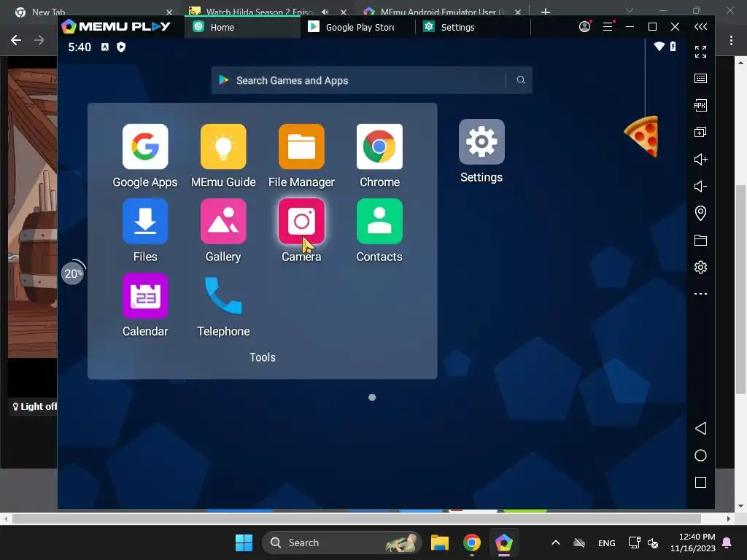Open the MEmu account profile icon
This screenshot has width=747, height=560.
point(584,27)
